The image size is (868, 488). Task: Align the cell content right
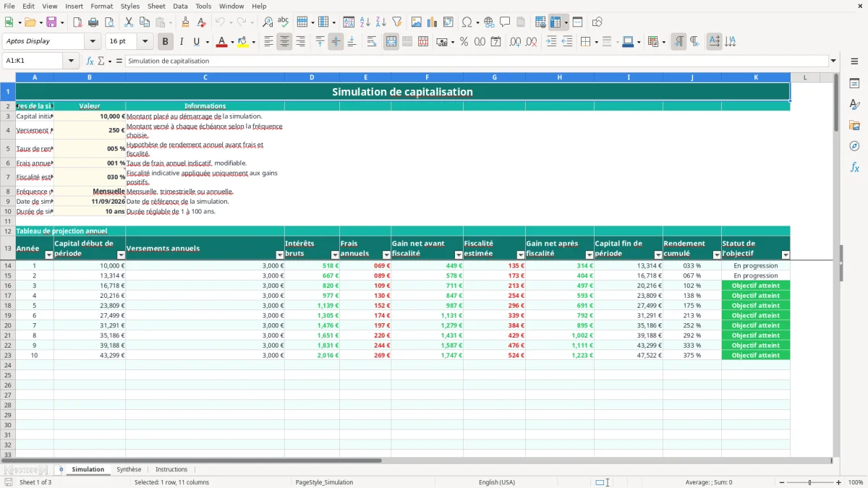pos(300,42)
